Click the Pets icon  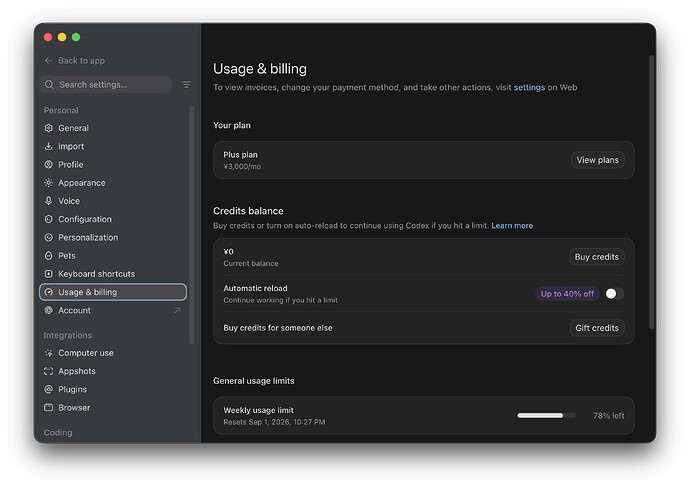pyautogui.click(x=48, y=256)
